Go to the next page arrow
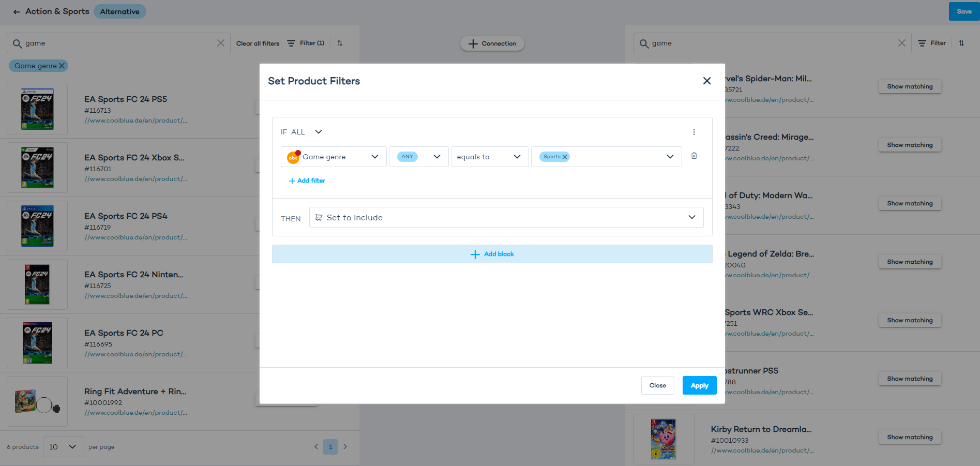The width and height of the screenshot is (980, 466). click(345, 446)
